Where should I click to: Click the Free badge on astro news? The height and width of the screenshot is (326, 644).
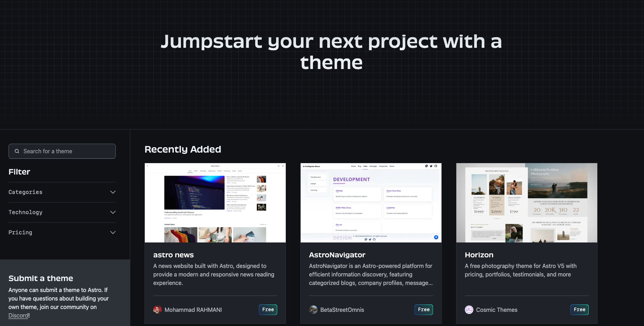click(268, 310)
